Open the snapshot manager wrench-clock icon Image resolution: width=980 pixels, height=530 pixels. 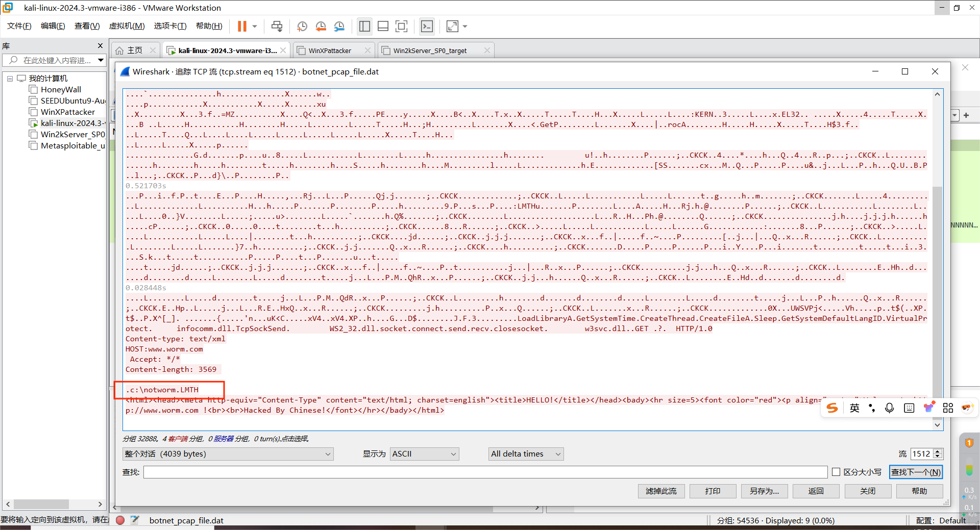[339, 27]
